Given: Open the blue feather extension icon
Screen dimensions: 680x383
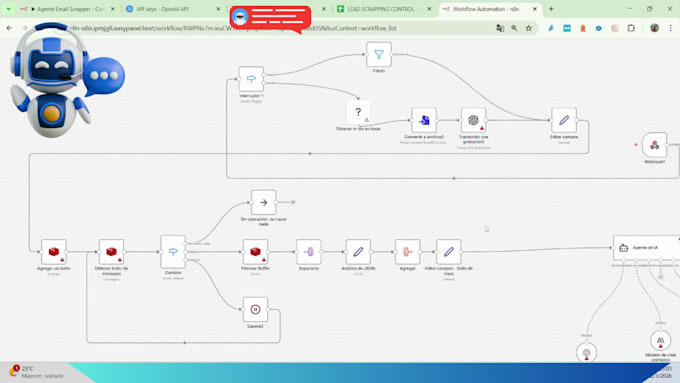Looking at the screenshot, I should point(551,28).
